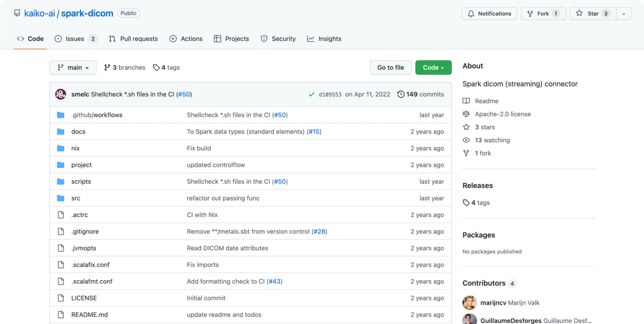This screenshot has width=644, height=324.
Task: Select the Projects tab
Action: pyautogui.click(x=237, y=39)
